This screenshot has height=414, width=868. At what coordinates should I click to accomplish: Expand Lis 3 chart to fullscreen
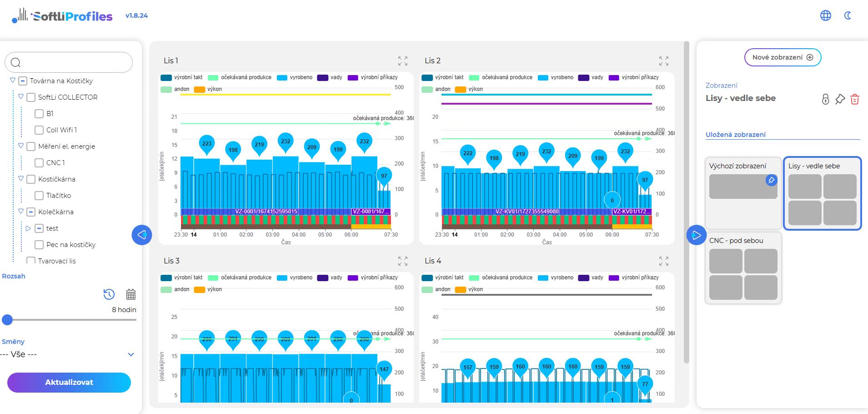[403, 261]
